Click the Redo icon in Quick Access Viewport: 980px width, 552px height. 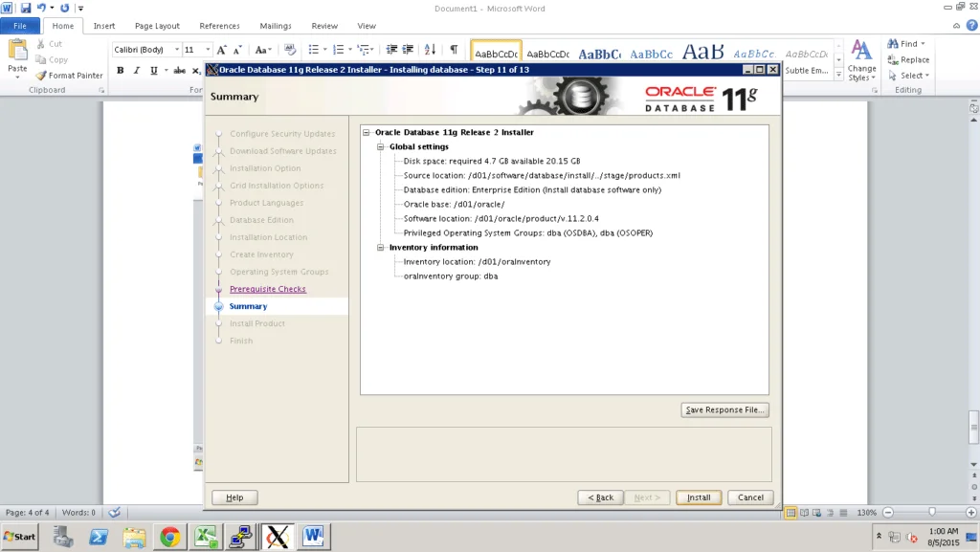64,8
